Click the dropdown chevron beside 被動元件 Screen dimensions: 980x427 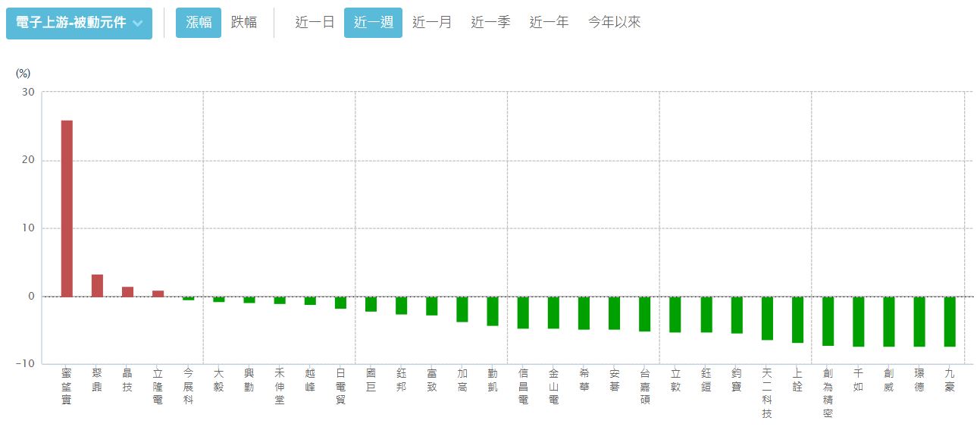tap(137, 24)
